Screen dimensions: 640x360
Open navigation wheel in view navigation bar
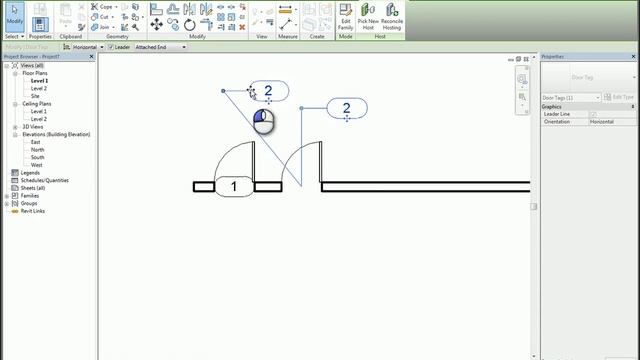[x=522, y=79]
